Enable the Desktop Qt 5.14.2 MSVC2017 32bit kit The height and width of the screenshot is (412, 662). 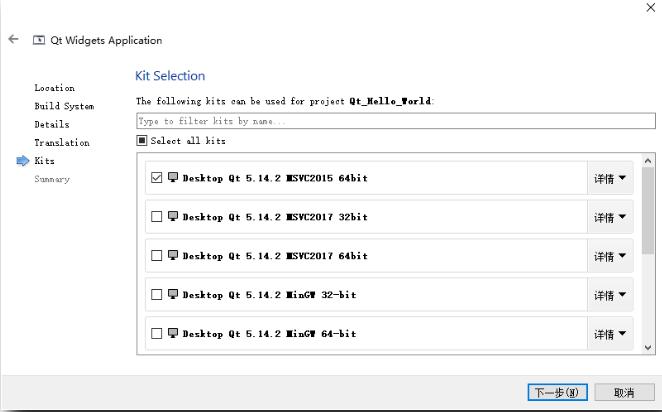click(x=156, y=217)
